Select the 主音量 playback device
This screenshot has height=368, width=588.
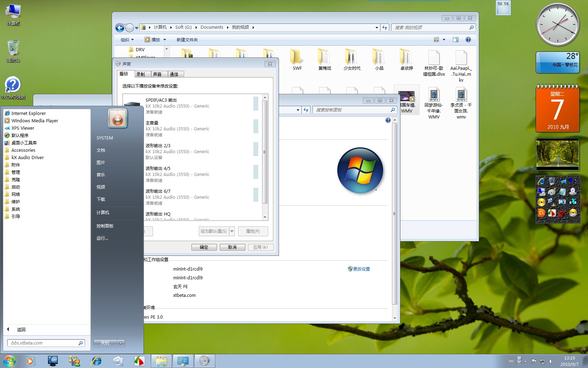click(192, 129)
